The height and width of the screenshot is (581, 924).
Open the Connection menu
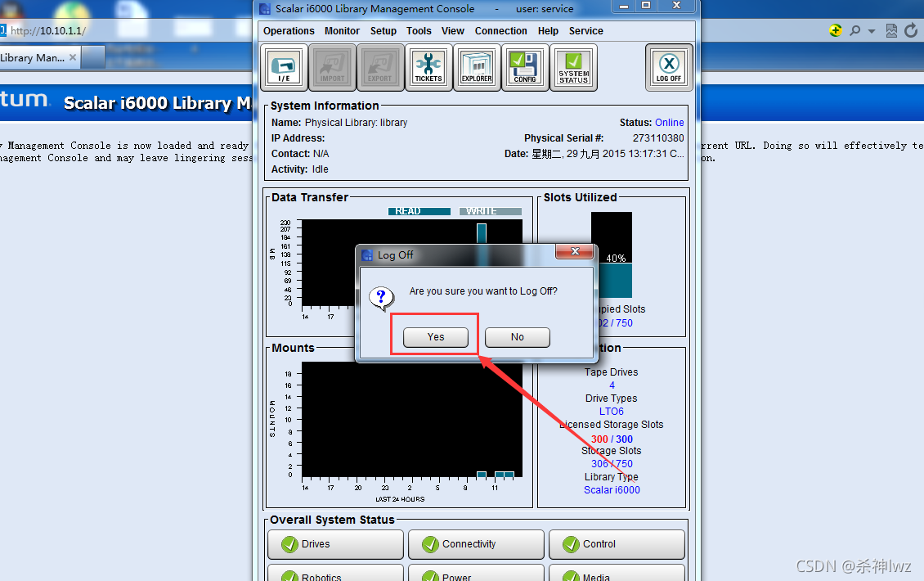click(501, 30)
